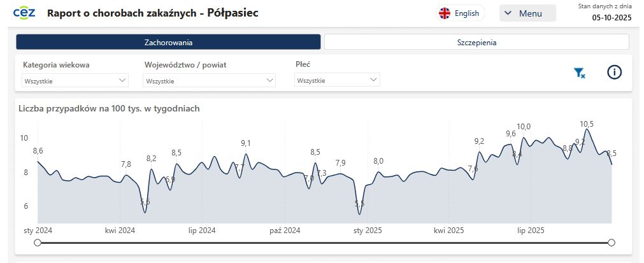
Task: Switch to the Zachorowania tab
Action: click(x=168, y=42)
